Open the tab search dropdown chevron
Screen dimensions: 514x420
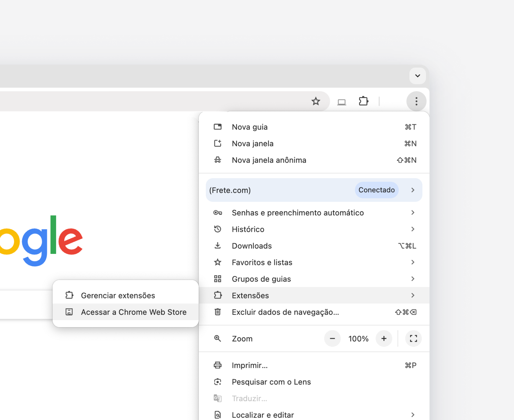[x=417, y=76]
